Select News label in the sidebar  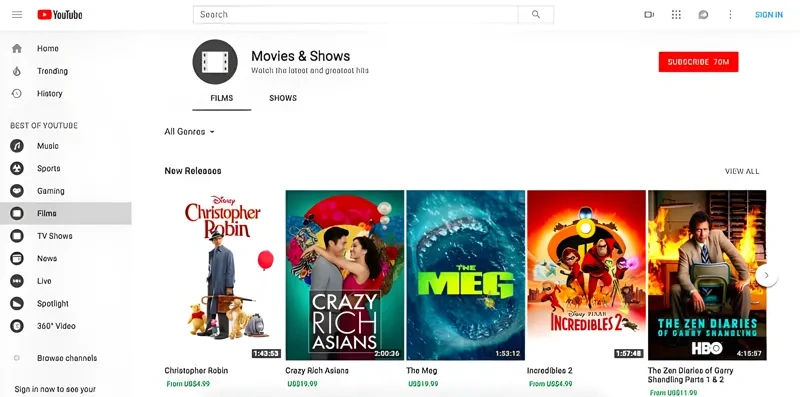coord(47,258)
